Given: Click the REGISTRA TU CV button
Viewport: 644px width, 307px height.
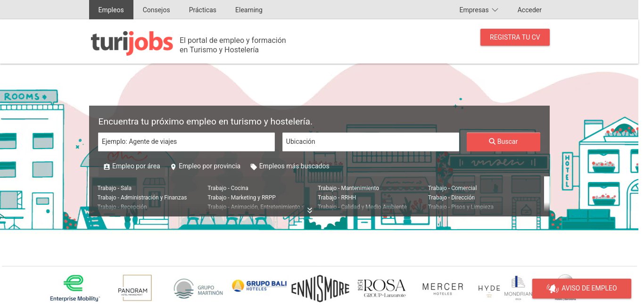Looking at the screenshot, I should [515, 37].
